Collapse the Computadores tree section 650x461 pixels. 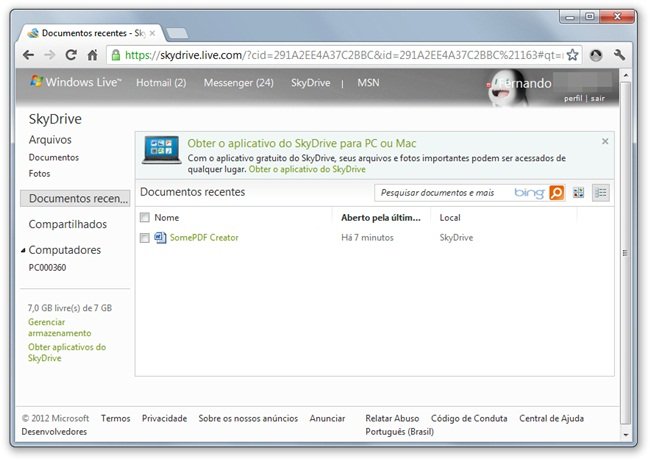[x=23, y=250]
